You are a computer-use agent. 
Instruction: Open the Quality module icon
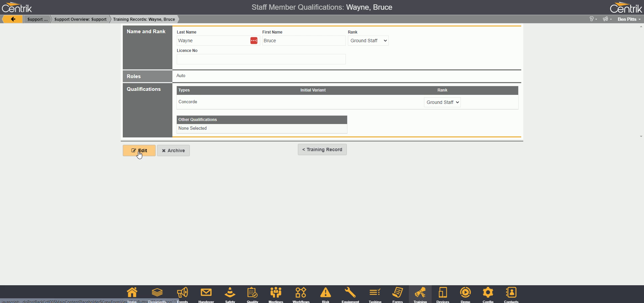[252, 294]
